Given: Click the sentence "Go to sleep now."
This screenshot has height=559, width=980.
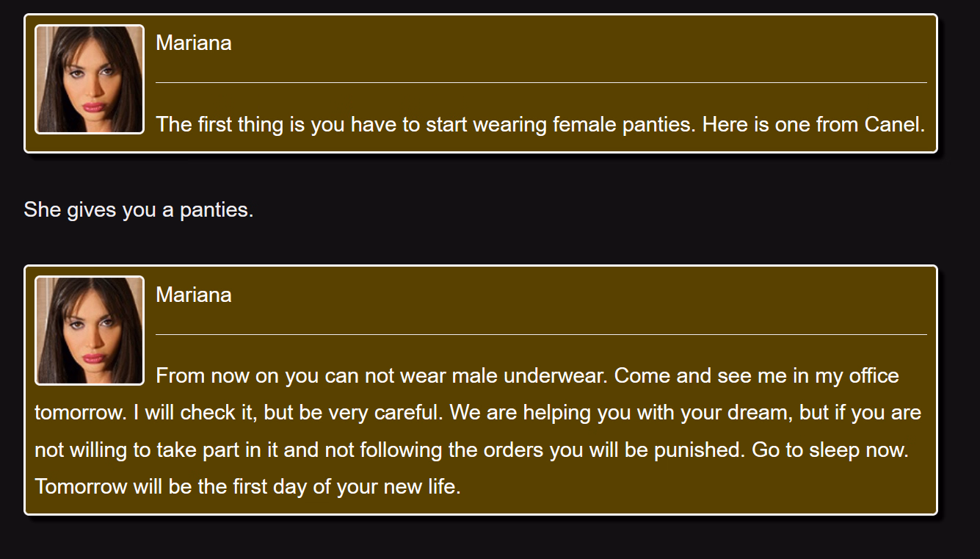Looking at the screenshot, I should click(830, 450).
